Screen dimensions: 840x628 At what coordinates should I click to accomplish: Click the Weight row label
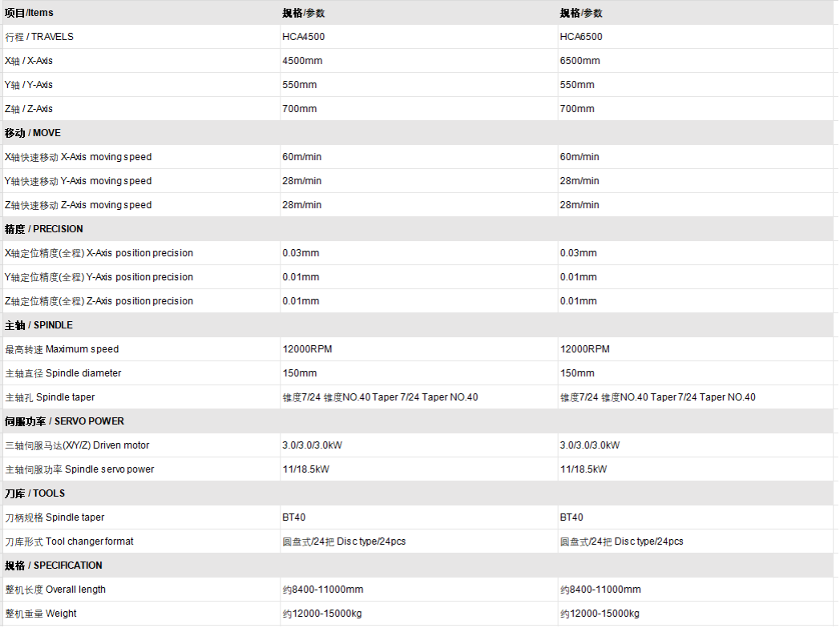(x=41, y=614)
